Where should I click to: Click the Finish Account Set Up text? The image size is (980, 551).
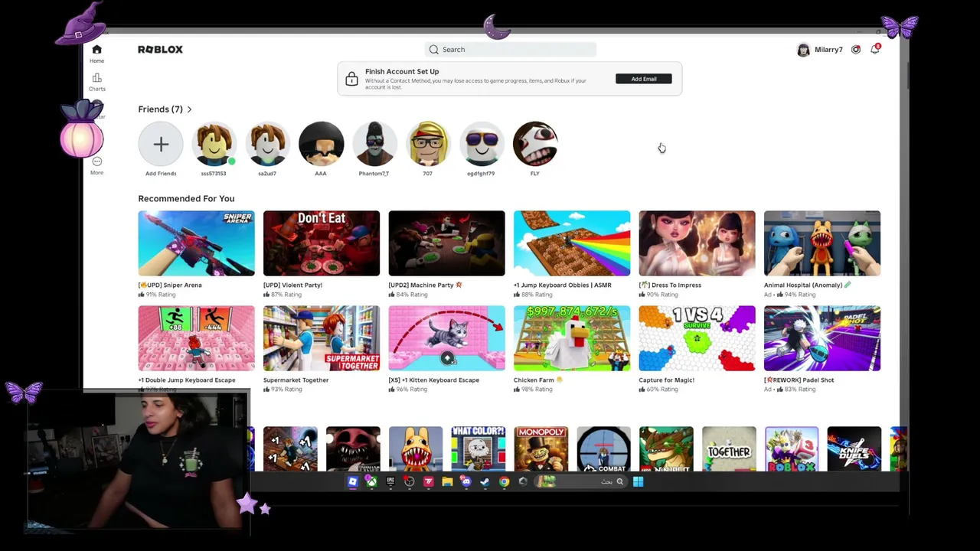(x=402, y=72)
